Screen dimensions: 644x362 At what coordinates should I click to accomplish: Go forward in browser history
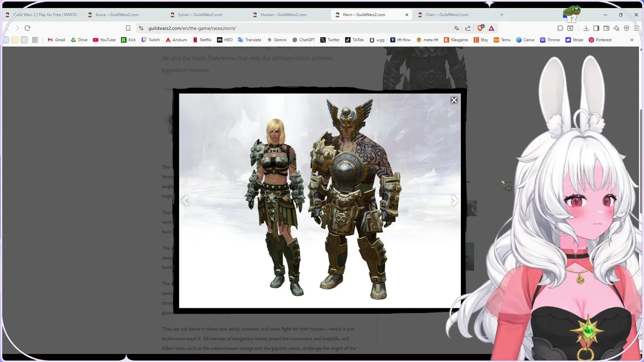click(17, 28)
